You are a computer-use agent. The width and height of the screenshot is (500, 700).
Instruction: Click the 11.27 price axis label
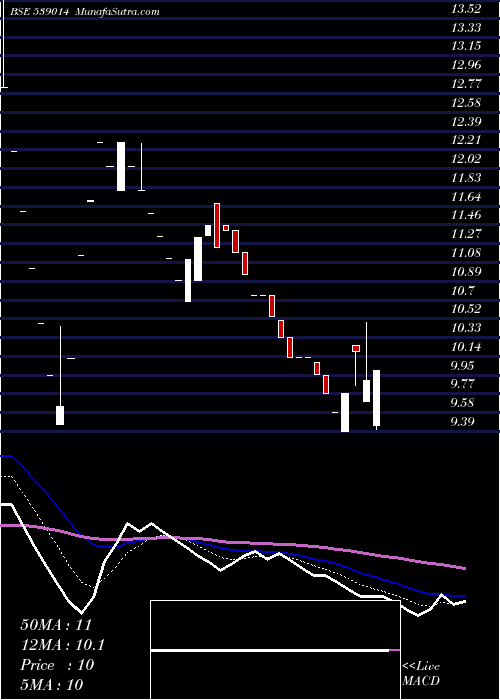pyautogui.click(x=466, y=234)
